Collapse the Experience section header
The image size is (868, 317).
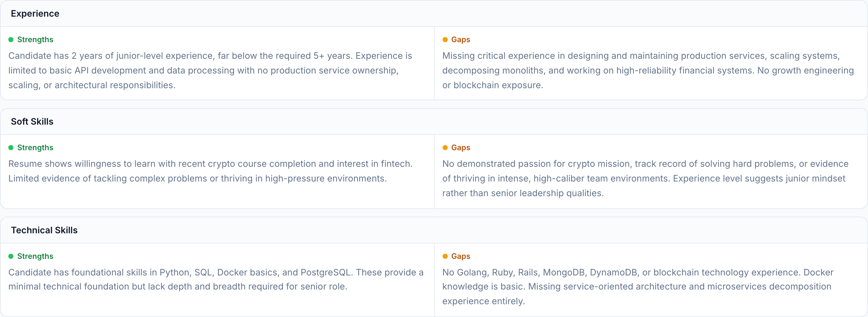[x=35, y=13]
